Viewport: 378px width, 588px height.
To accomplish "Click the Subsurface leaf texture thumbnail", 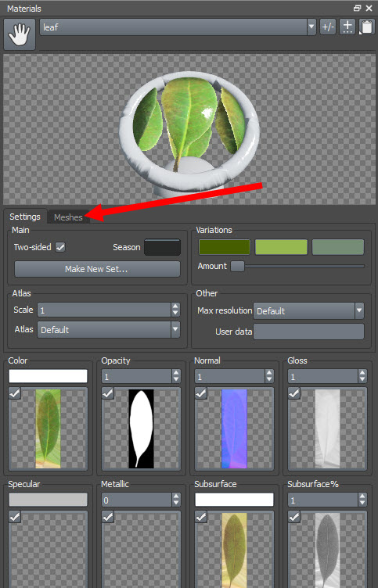I will tap(234, 550).
